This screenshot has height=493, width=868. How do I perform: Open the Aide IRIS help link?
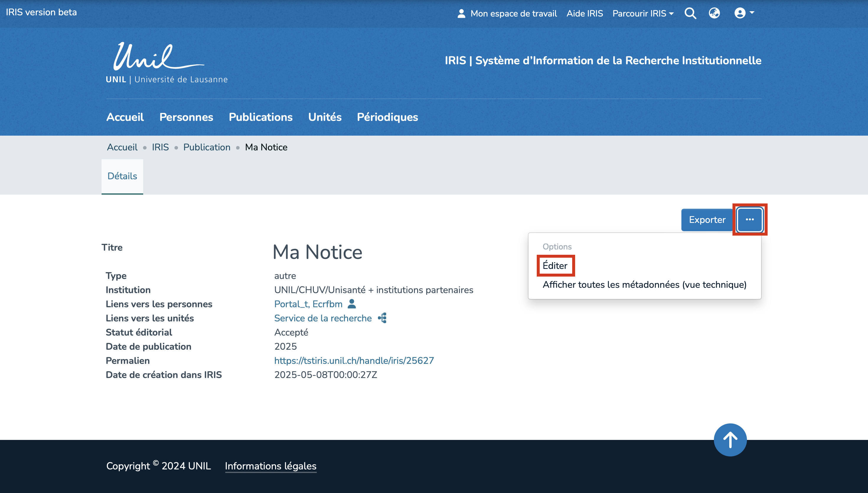(584, 14)
